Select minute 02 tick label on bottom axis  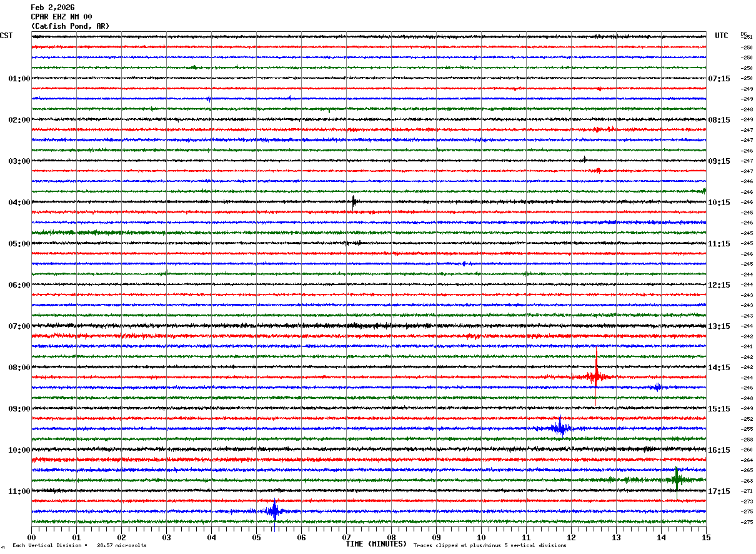click(121, 537)
